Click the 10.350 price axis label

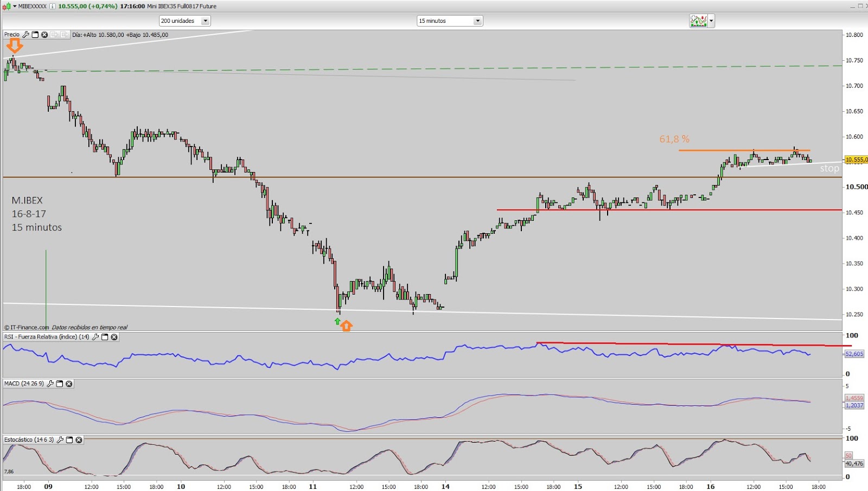(854, 264)
